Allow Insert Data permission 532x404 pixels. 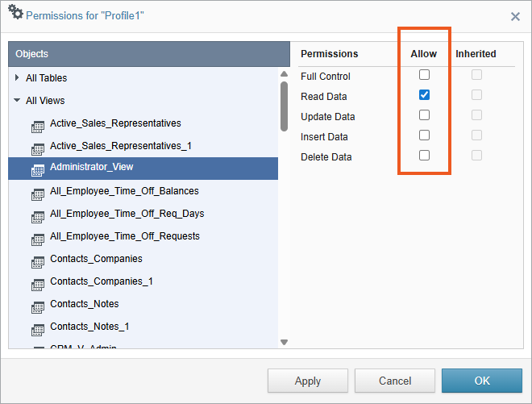coord(424,135)
